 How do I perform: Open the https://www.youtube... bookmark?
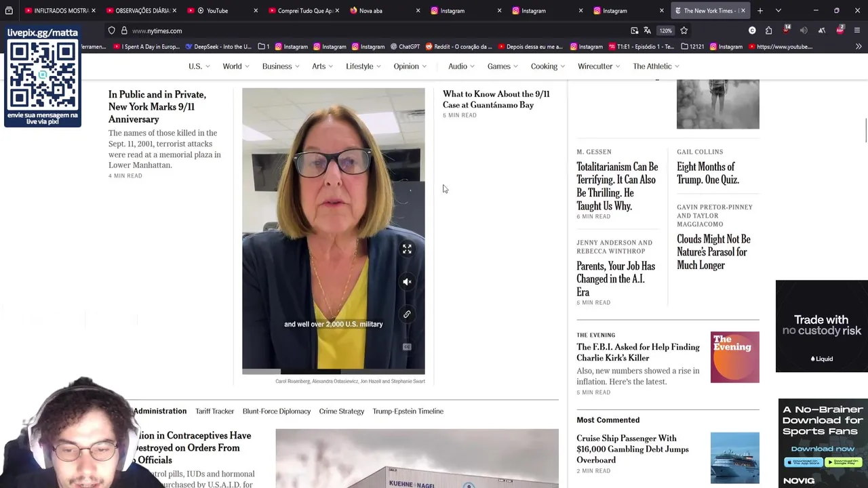[x=780, y=47]
